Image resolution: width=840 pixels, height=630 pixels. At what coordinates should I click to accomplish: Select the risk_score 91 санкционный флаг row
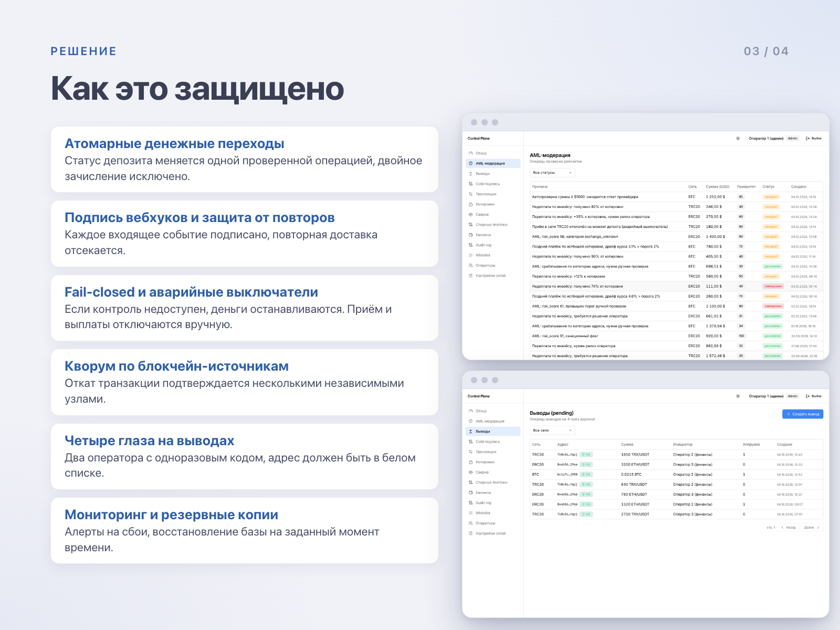pyautogui.click(x=676, y=336)
